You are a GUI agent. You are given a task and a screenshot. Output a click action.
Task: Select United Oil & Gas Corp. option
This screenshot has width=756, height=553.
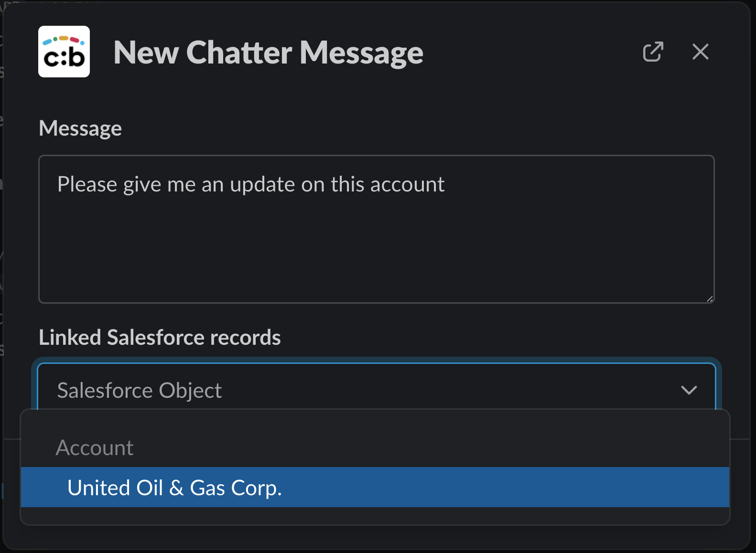pyautogui.click(x=175, y=488)
